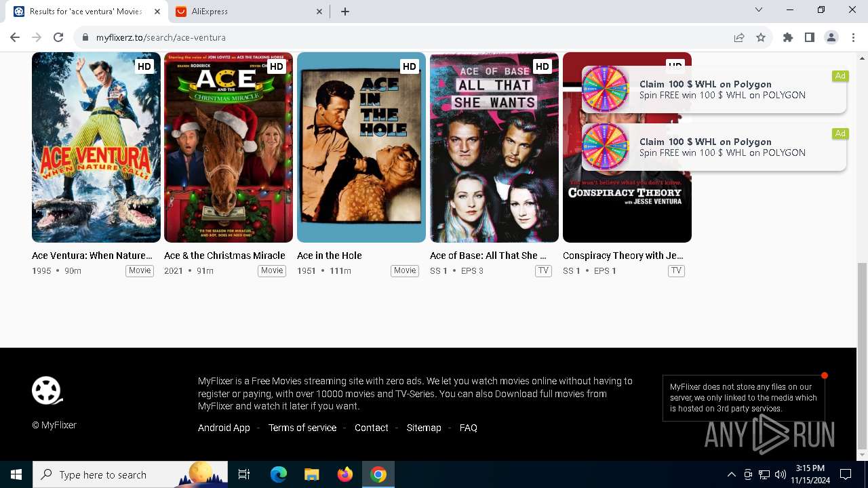Open the Ace in the Hole poster
The height and width of the screenshot is (488, 868).
click(361, 147)
